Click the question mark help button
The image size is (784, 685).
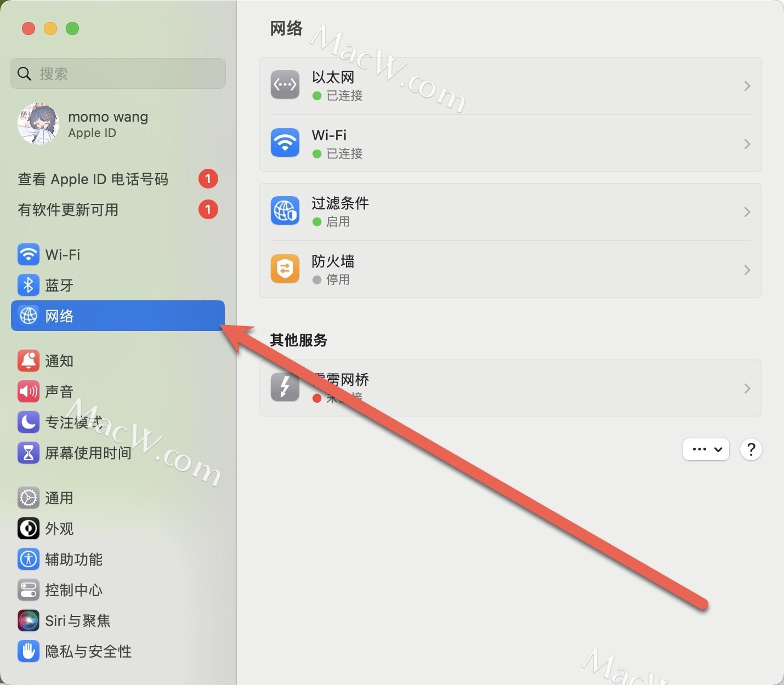(751, 449)
